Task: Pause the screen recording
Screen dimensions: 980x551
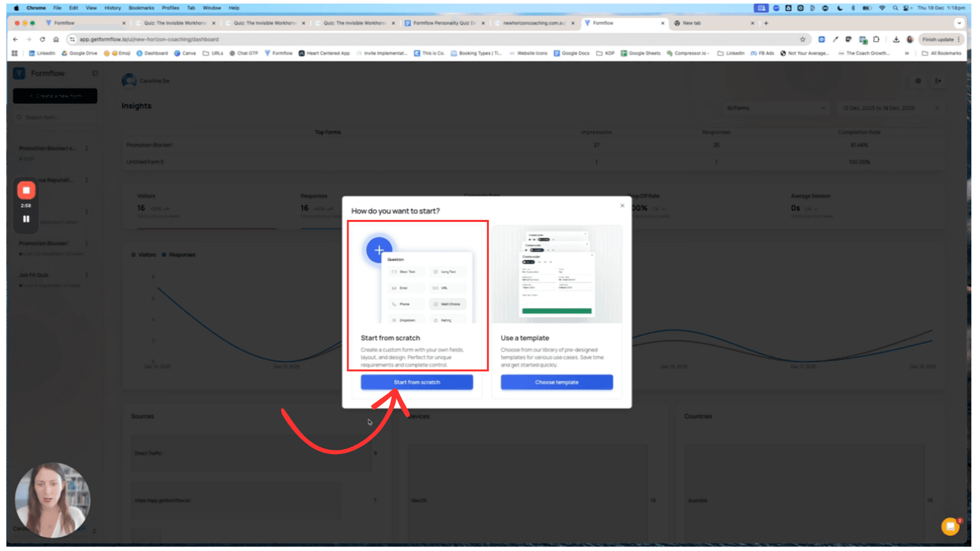Action: pos(26,219)
